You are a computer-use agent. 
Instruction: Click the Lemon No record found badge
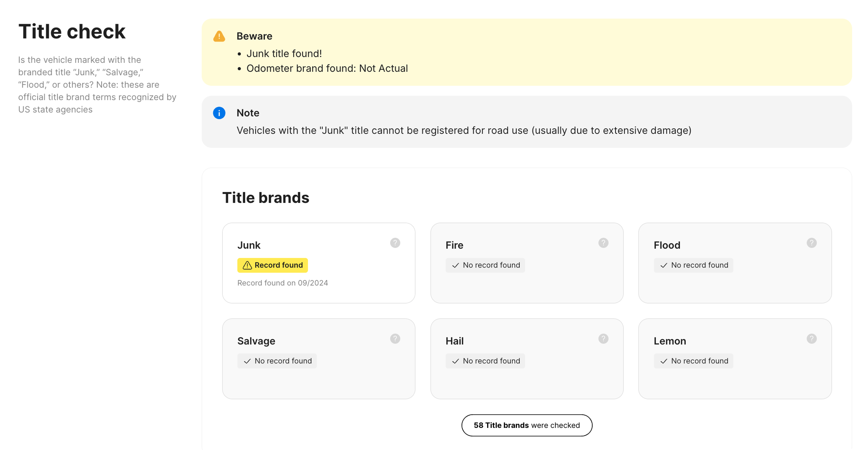click(x=693, y=361)
